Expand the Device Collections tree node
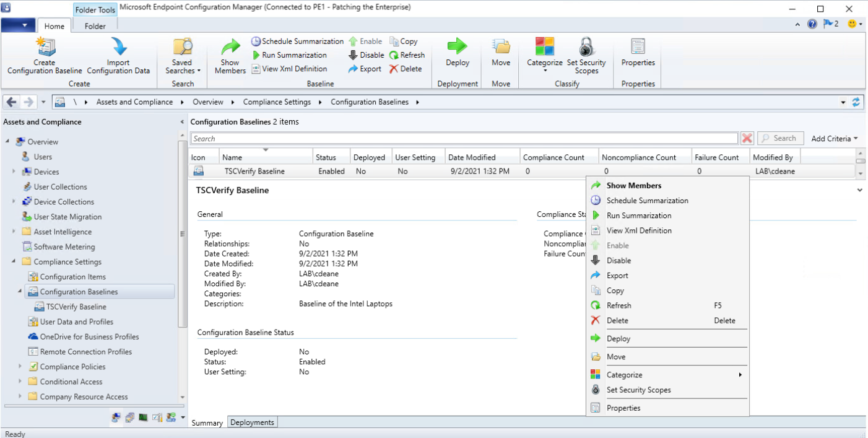The image size is (868, 438). pos(14,201)
